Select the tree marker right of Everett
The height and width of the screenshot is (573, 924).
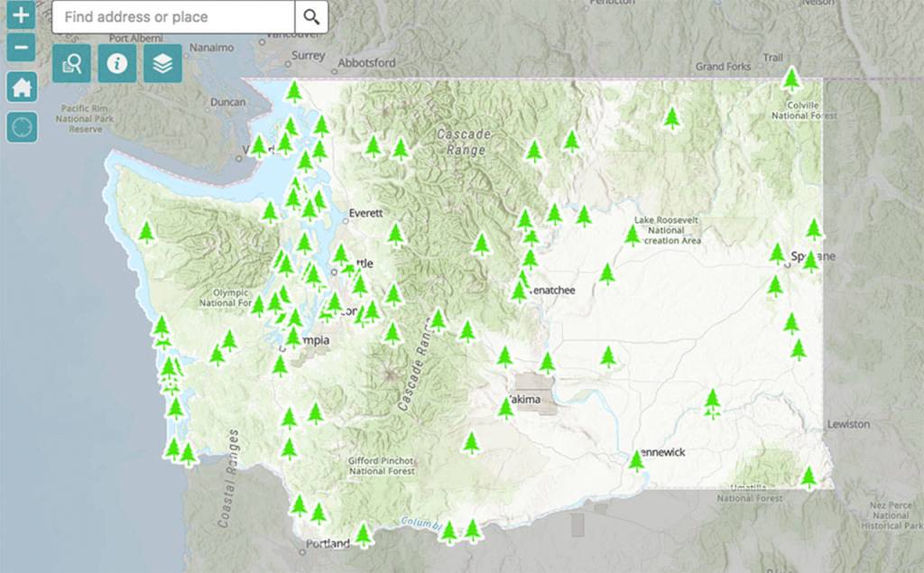coord(395,234)
